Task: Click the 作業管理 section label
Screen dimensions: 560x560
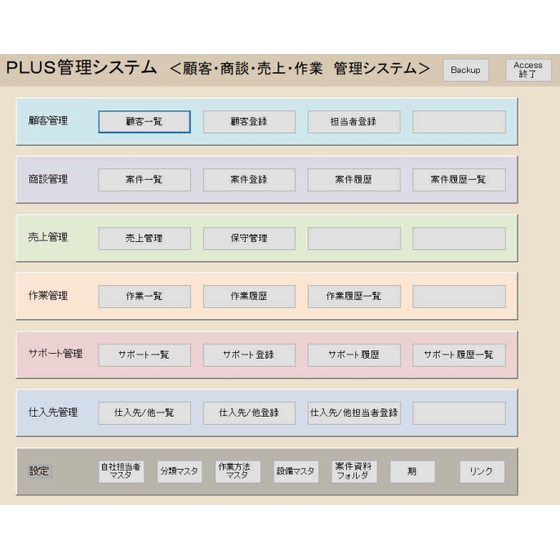Action: (48, 295)
